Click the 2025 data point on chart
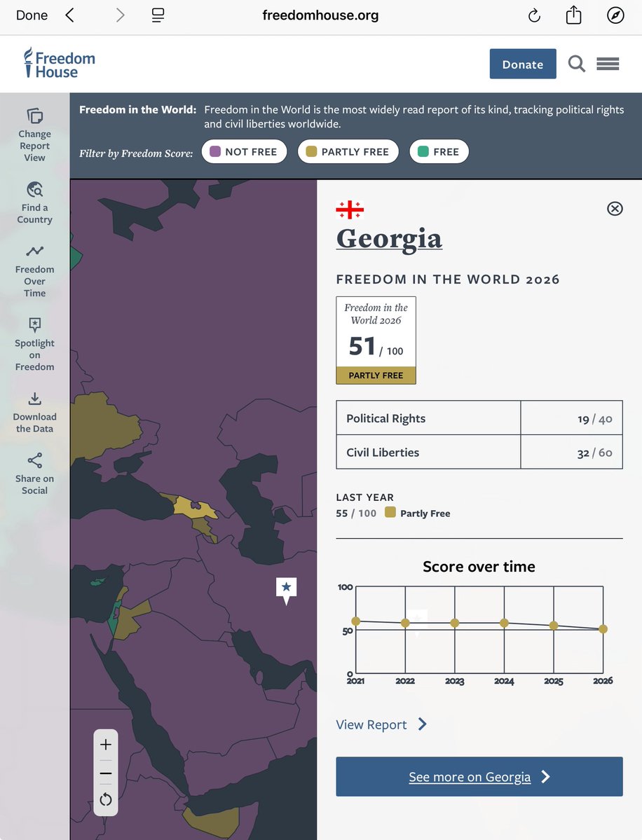The width and height of the screenshot is (642, 840). [x=554, y=626]
